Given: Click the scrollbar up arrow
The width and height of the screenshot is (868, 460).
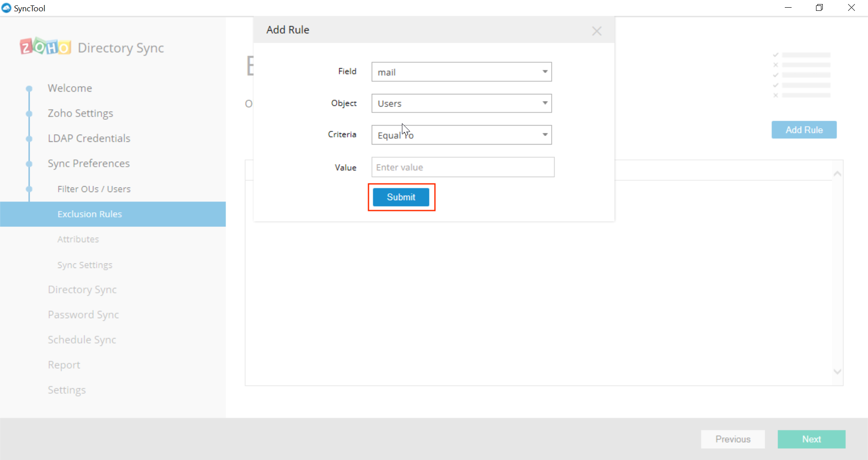Looking at the screenshot, I should (837, 174).
